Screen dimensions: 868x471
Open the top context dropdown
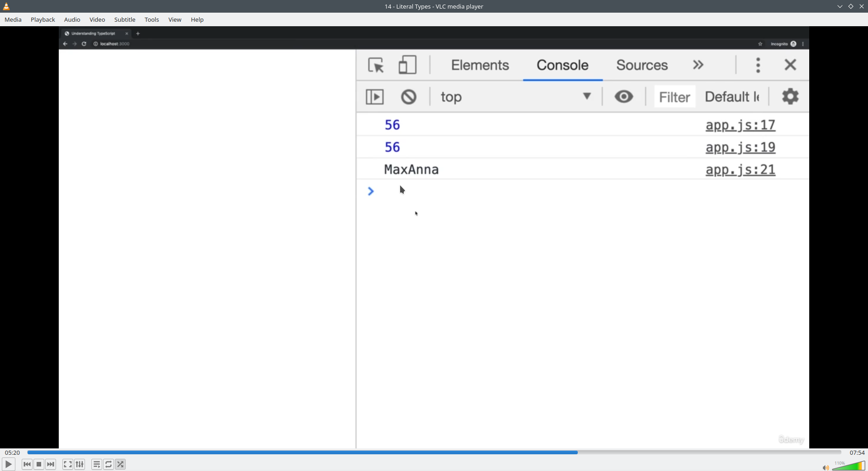pyautogui.click(x=517, y=97)
